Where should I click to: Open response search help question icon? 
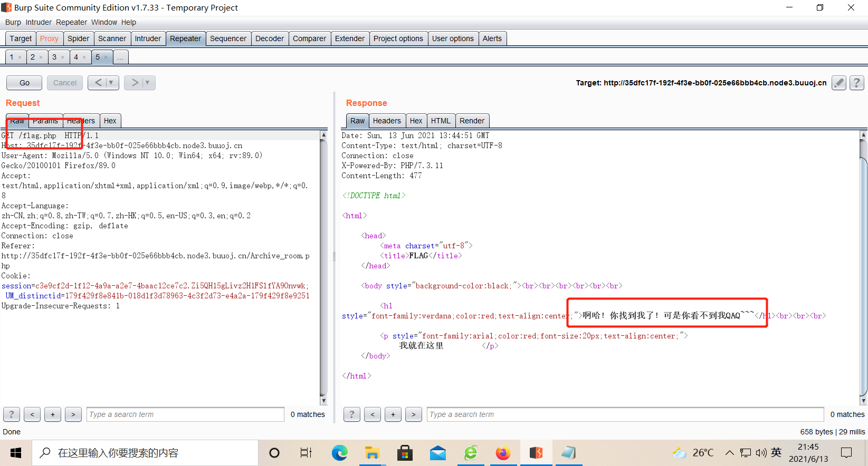tap(352, 414)
